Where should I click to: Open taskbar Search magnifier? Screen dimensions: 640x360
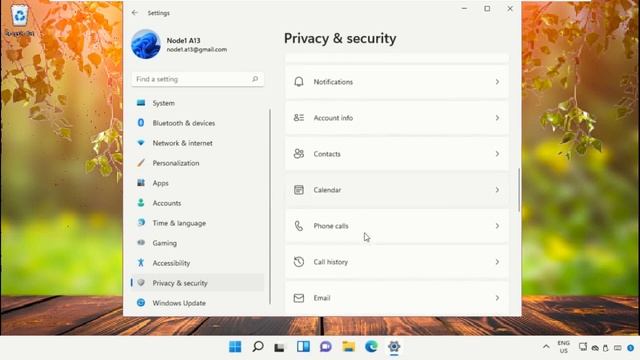258,347
